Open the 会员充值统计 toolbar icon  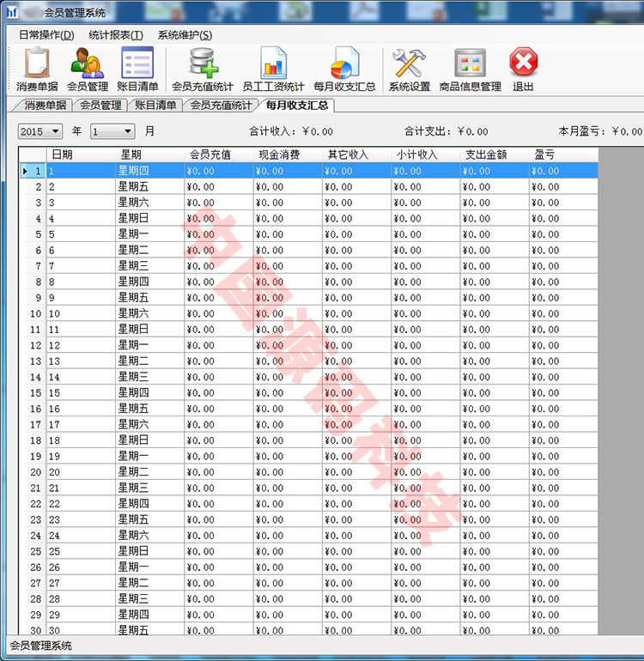tap(203, 70)
